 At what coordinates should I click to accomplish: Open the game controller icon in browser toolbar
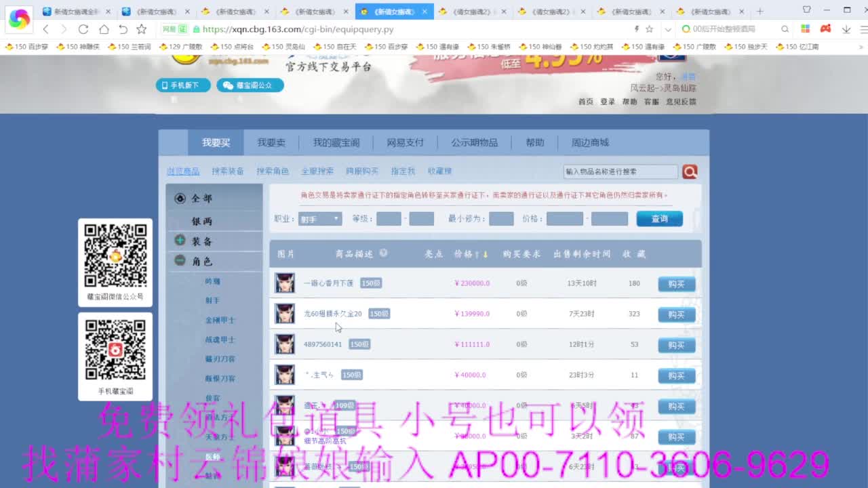coord(825,30)
